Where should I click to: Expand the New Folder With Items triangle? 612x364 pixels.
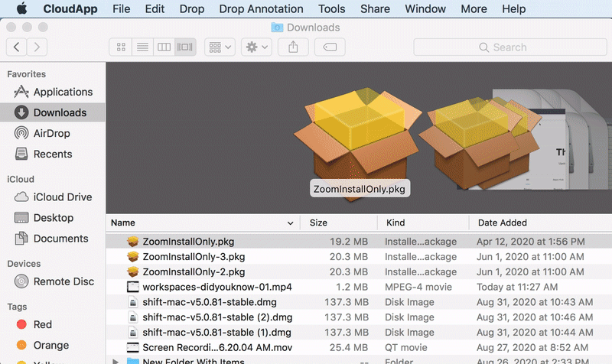[116, 361]
